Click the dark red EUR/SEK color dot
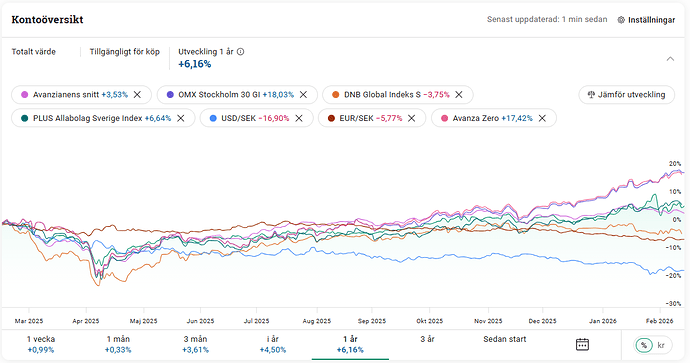The height and width of the screenshot is (363, 690). (331, 118)
